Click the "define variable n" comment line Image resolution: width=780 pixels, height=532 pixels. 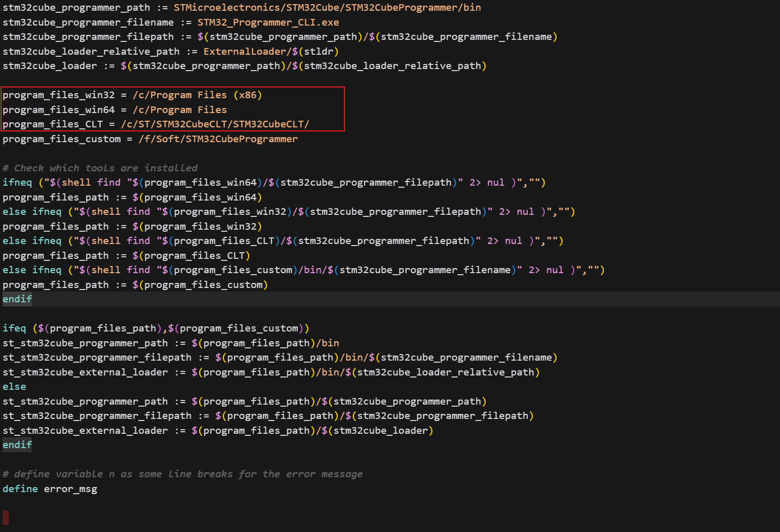click(182, 474)
